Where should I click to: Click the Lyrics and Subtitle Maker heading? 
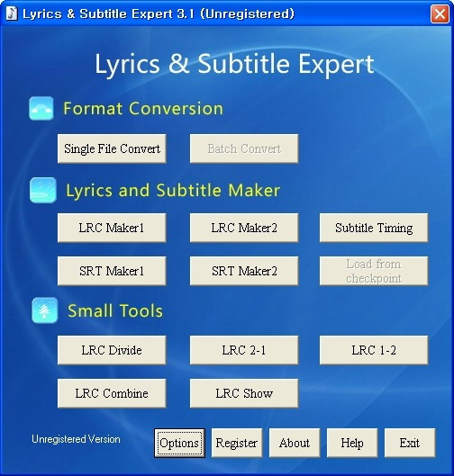coord(173,191)
